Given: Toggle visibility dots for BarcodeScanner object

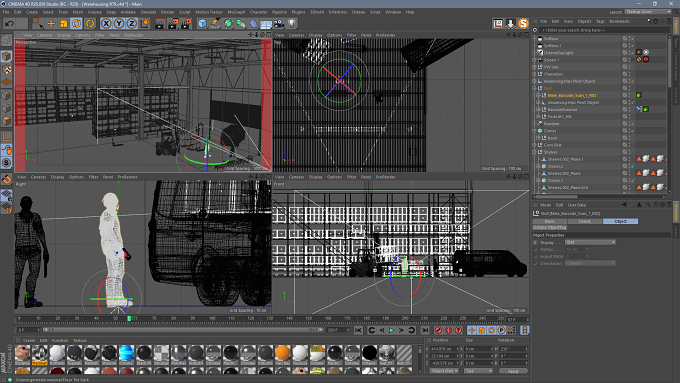Looking at the screenshot, I should coord(629,109).
